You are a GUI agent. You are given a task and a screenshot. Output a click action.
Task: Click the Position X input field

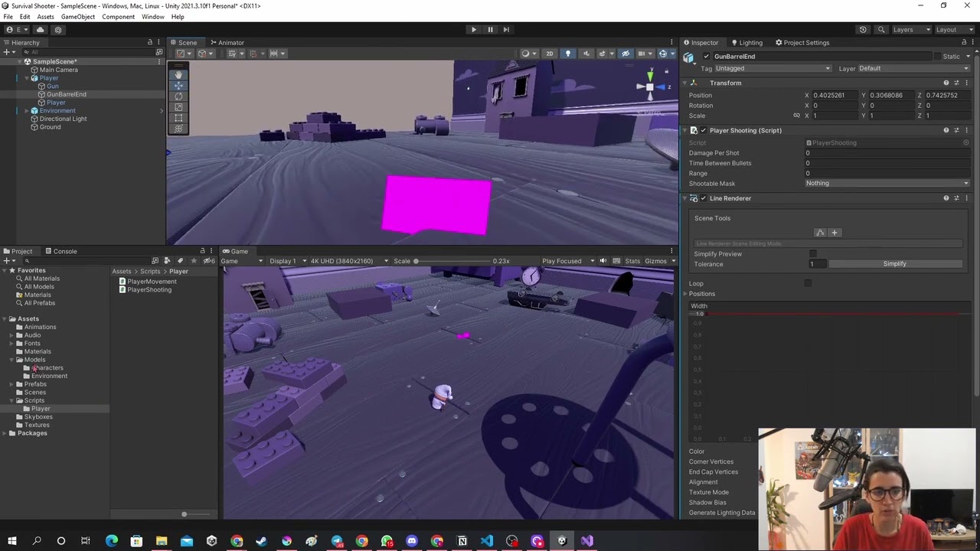[834, 96]
